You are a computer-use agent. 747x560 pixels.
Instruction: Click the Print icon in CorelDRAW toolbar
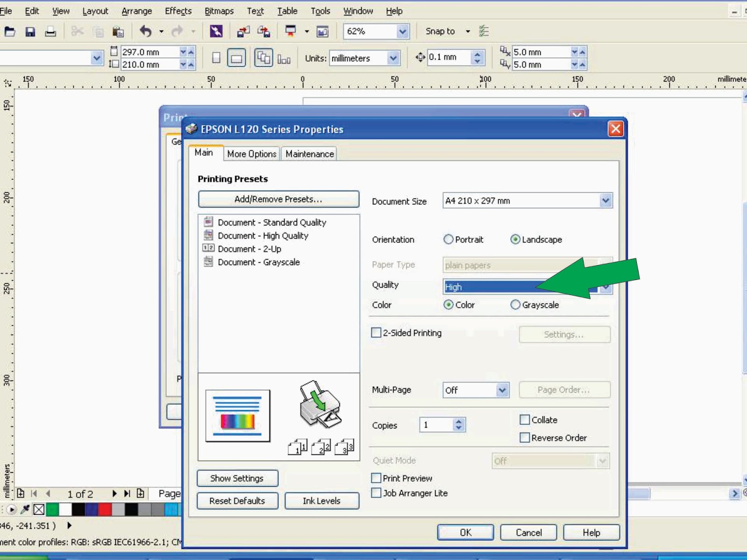point(50,31)
